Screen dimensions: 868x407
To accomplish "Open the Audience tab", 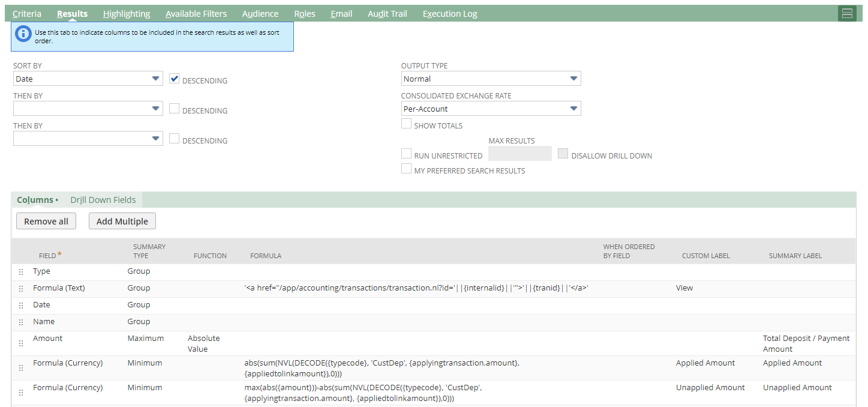I will (260, 13).
